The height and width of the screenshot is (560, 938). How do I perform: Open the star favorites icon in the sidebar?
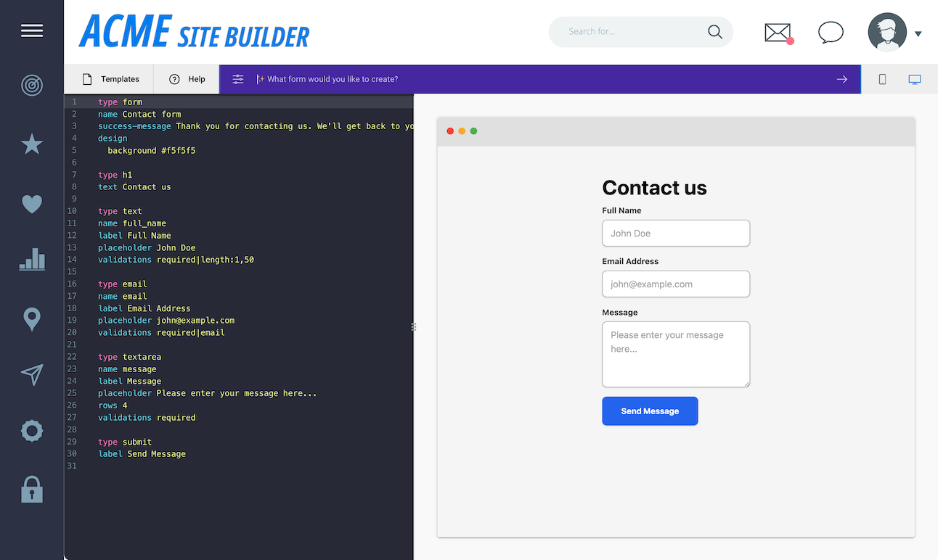(x=32, y=144)
